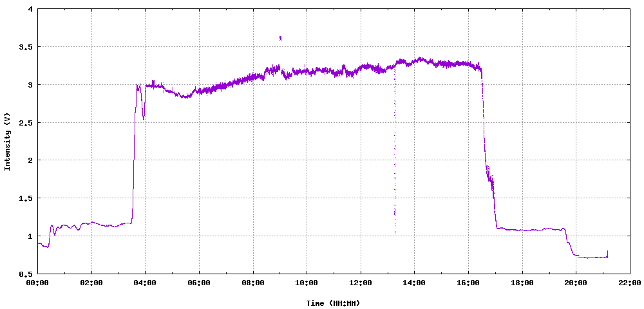Screen dimensions: 644x309
Task: Click the y-axis tick label '4'
Action: (x=30, y=9)
